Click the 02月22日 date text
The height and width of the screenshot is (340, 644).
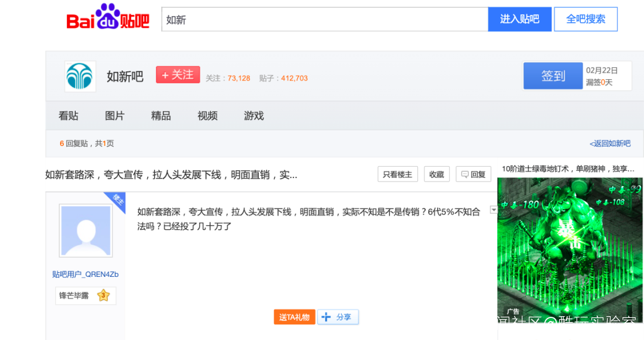(x=602, y=70)
